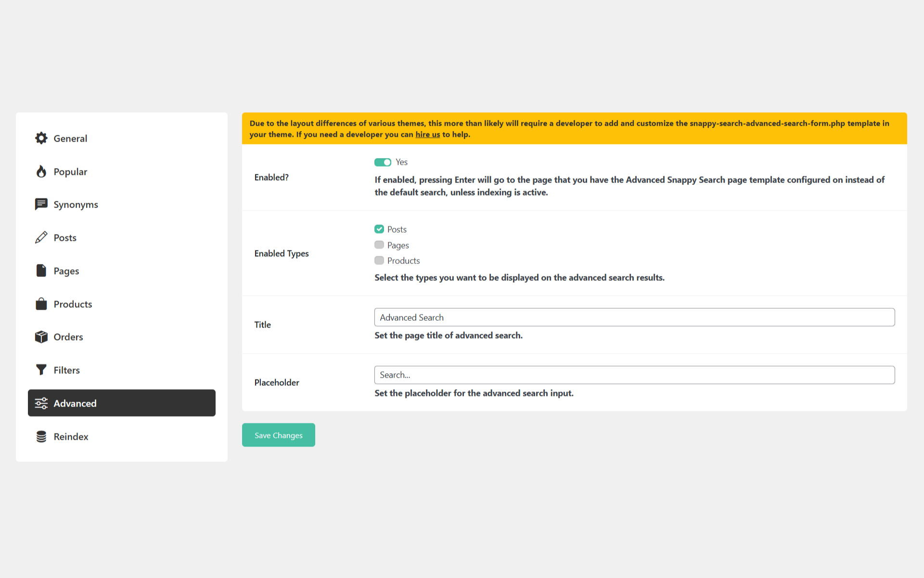The image size is (924, 578).
Task: Check the Products enabled type
Action: [379, 261]
